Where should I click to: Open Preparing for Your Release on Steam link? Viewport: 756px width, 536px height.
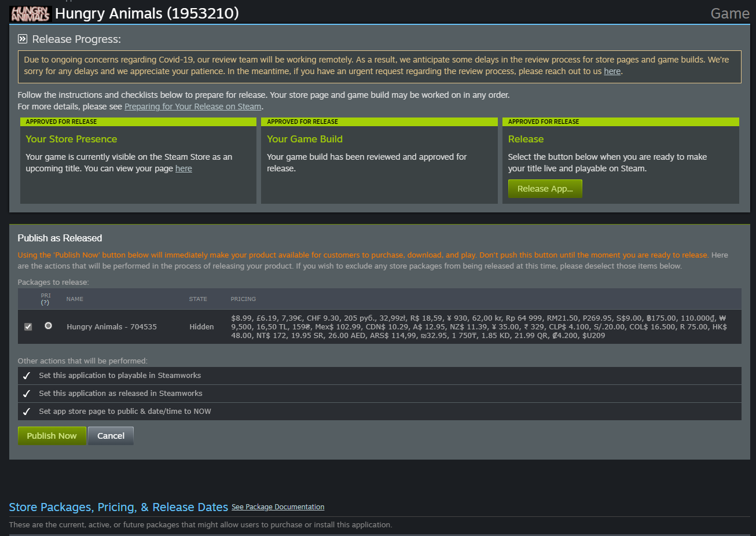(x=193, y=107)
